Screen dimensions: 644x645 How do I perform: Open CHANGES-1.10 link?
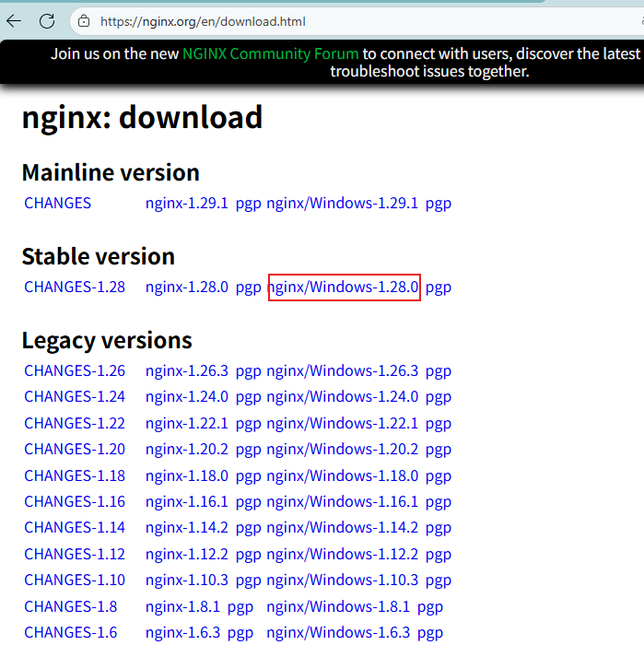(x=75, y=580)
